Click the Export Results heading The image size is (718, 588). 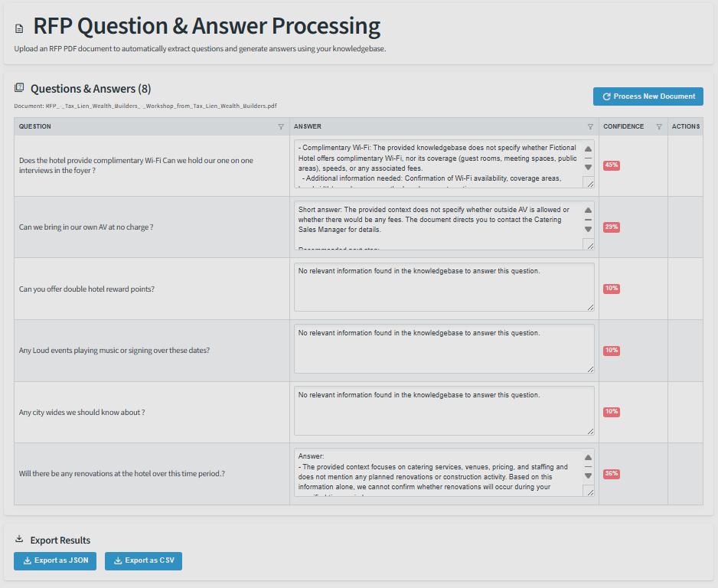pyautogui.click(x=60, y=540)
